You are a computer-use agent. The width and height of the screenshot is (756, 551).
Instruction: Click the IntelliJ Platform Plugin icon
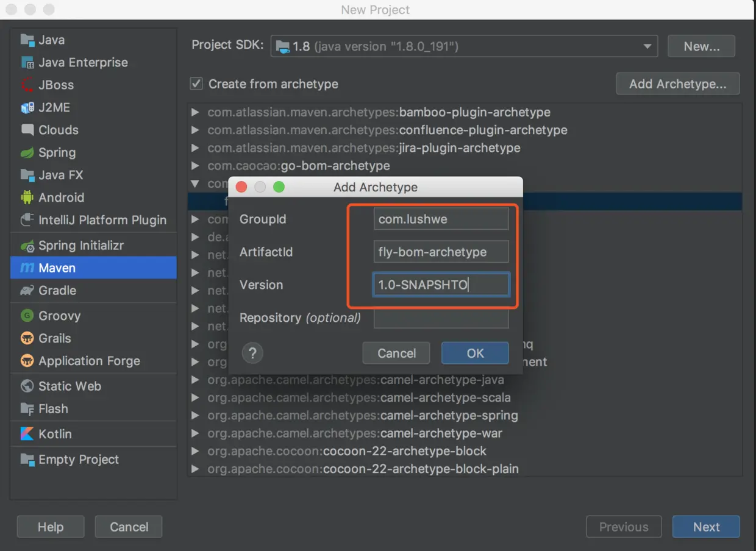27,220
